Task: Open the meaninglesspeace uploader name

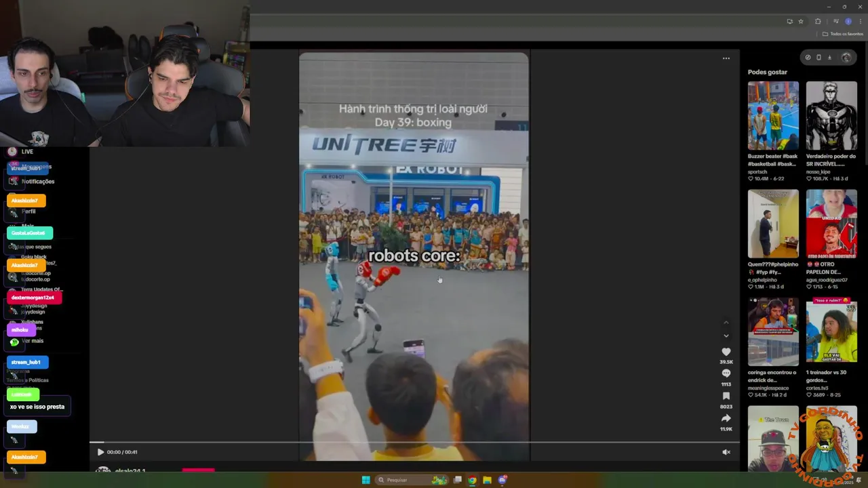Action: click(769, 388)
